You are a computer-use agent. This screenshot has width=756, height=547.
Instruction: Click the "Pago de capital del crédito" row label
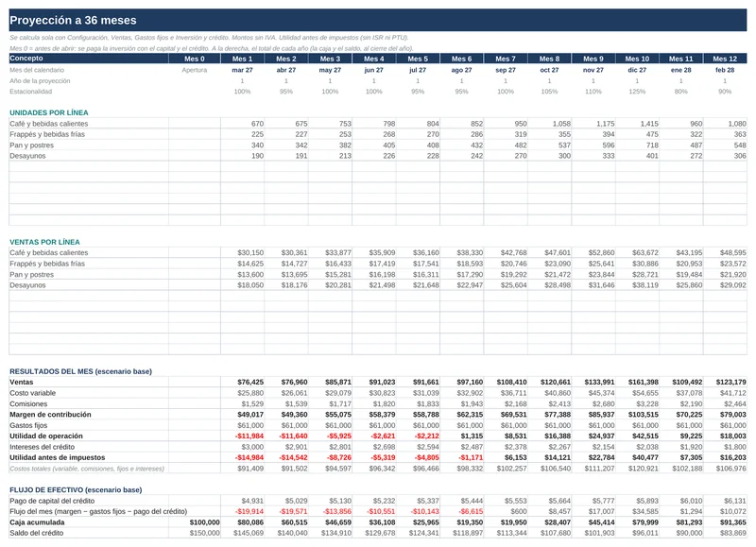[x=52, y=501]
